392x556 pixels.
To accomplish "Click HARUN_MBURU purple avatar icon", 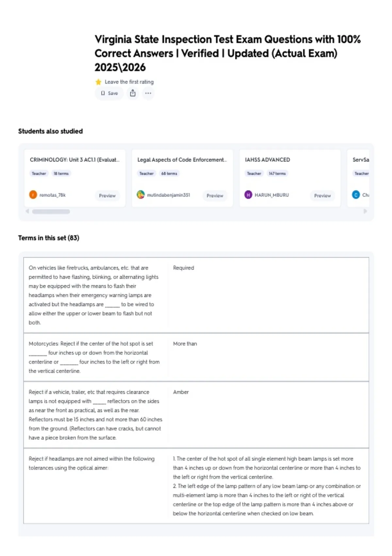I will (x=248, y=195).
